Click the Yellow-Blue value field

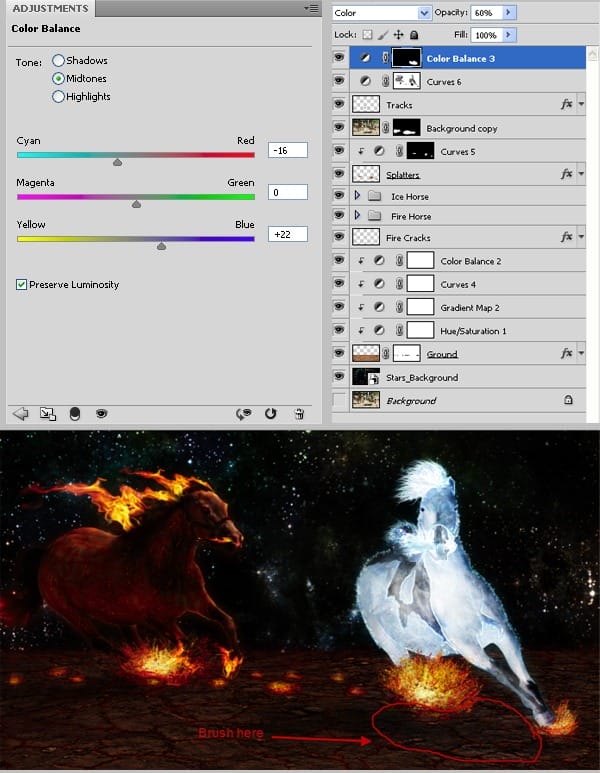pos(288,234)
